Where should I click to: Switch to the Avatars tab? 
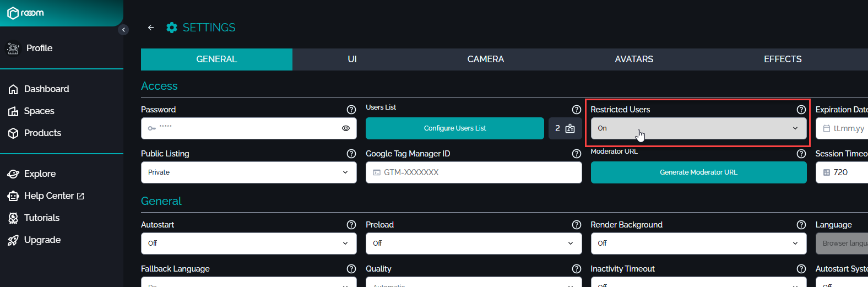(633, 59)
